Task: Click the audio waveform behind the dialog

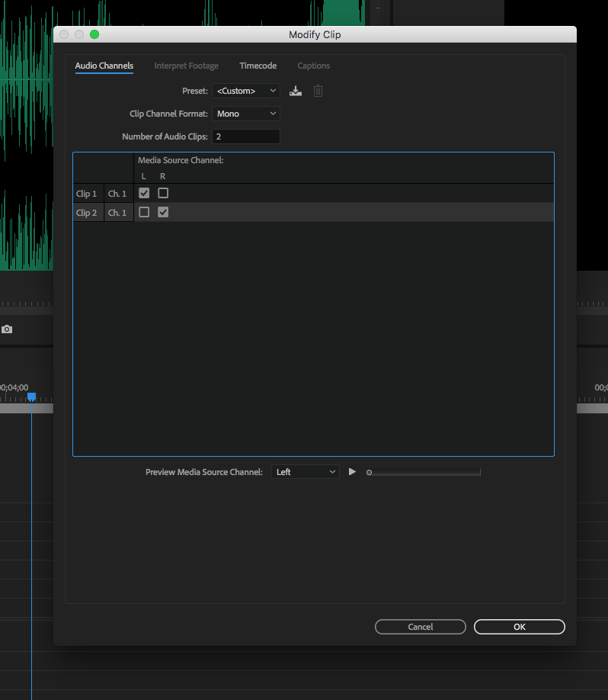Action: [x=26, y=134]
